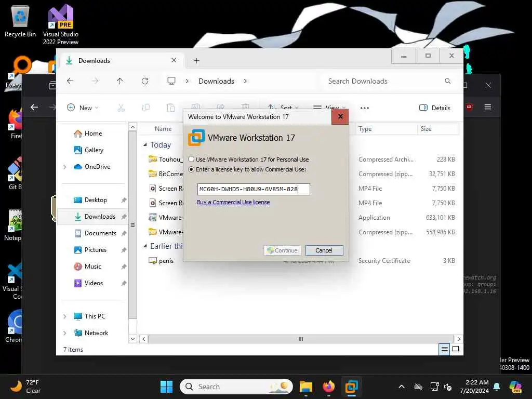Open the notification bell icon
This screenshot has width=532, height=399.
(x=497, y=387)
